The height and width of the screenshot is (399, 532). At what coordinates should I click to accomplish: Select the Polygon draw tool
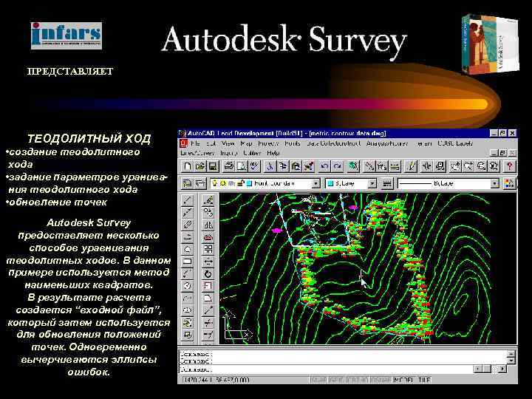point(187,249)
